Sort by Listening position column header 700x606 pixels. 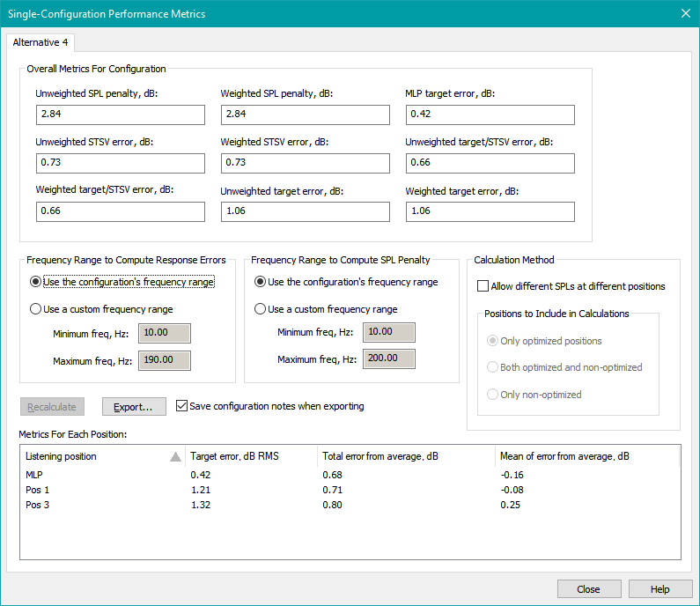pyautogui.click(x=103, y=456)
